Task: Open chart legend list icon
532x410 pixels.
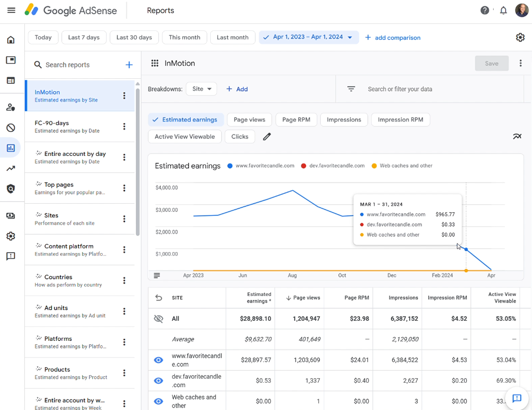Action: pos(157,275)
